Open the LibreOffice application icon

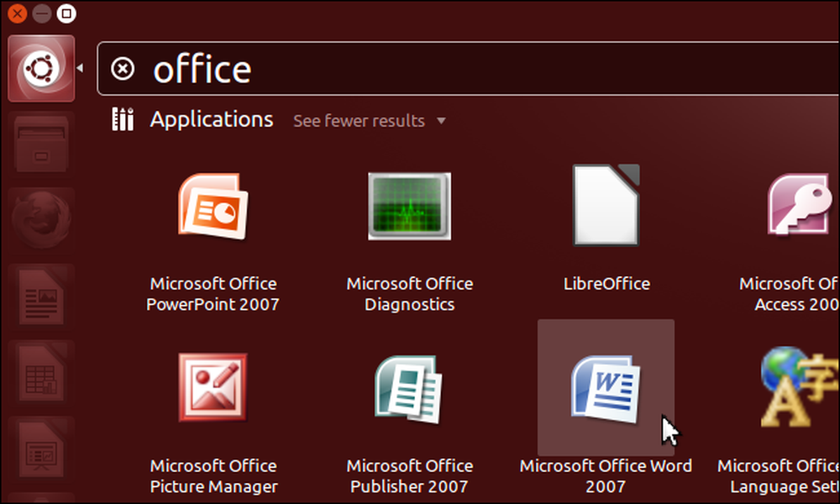click(x=606, y=205)
